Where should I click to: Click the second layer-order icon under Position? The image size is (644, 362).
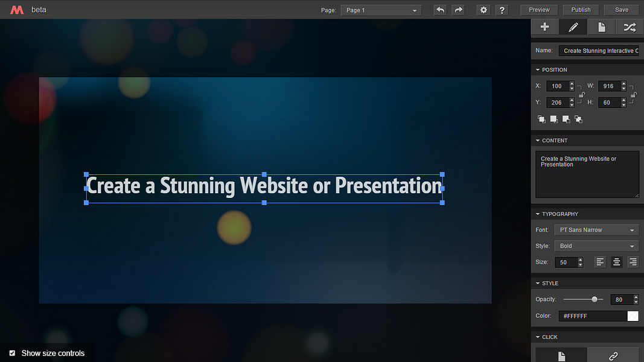tap(554, 119)
